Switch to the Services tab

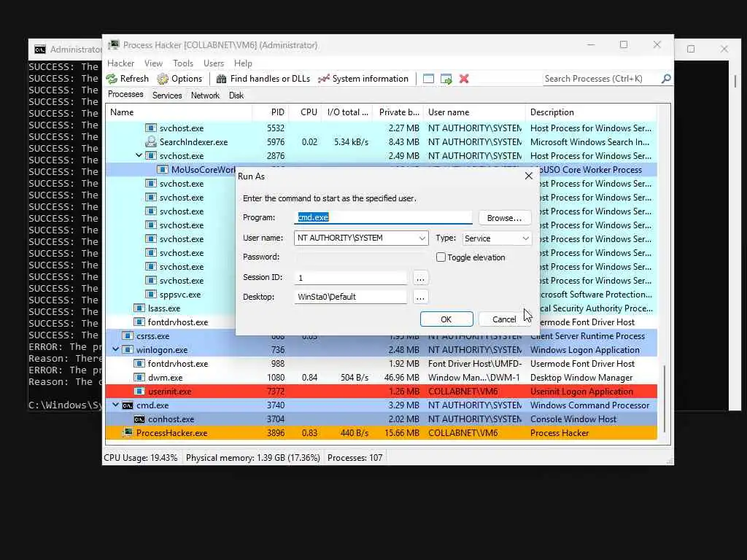[167, 96]
